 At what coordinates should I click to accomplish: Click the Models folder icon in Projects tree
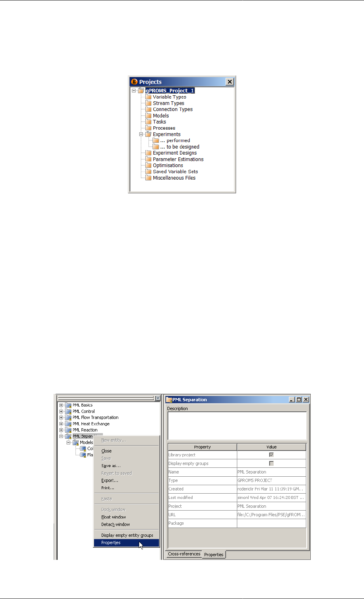[149, 115]
